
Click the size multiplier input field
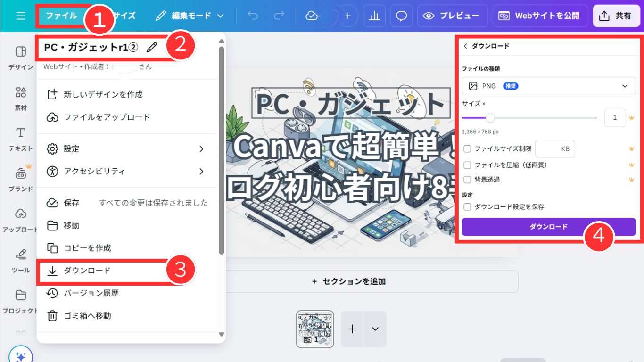(615, 118)
